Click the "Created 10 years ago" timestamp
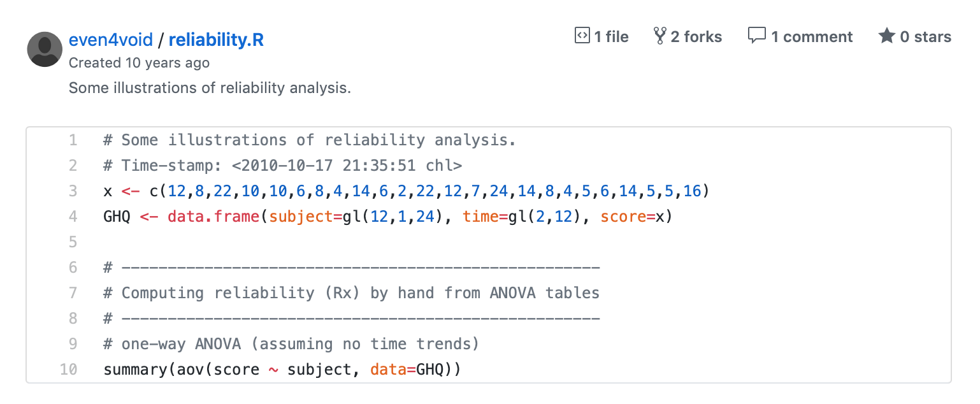 pyautogui.click(x=139, y=63)
